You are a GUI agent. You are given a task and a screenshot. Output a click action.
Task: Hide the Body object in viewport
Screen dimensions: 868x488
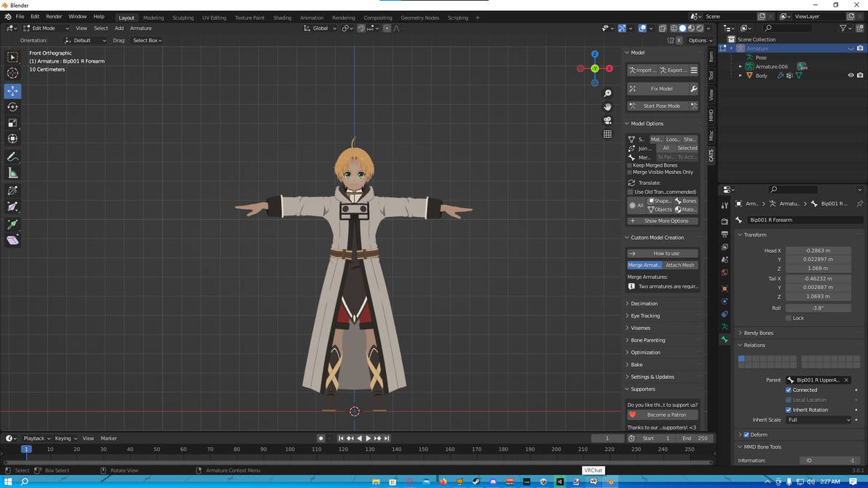(851, 75)
